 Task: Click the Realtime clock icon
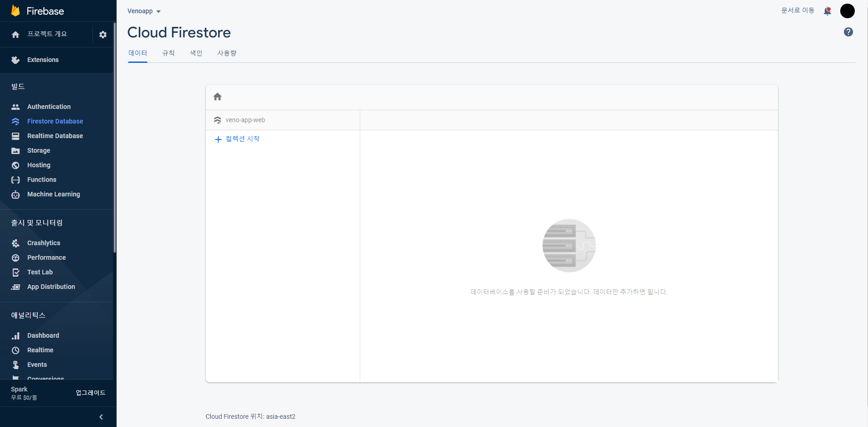click(15, 350)
